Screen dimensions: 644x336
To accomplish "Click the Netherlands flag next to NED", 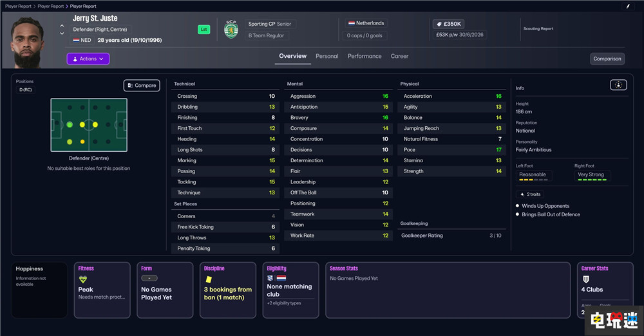I will click(x=76, y=40).
